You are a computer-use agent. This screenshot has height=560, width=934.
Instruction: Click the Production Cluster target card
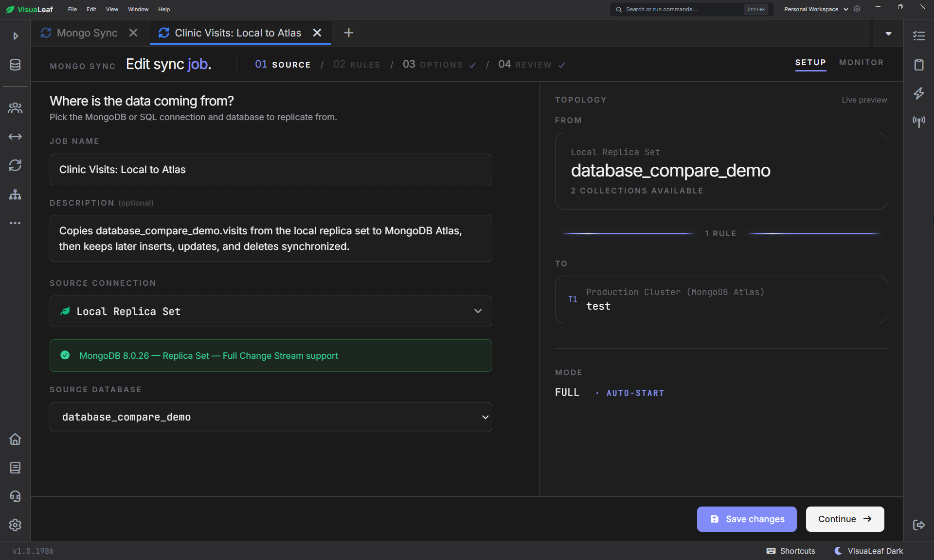[x=721, y=299]
